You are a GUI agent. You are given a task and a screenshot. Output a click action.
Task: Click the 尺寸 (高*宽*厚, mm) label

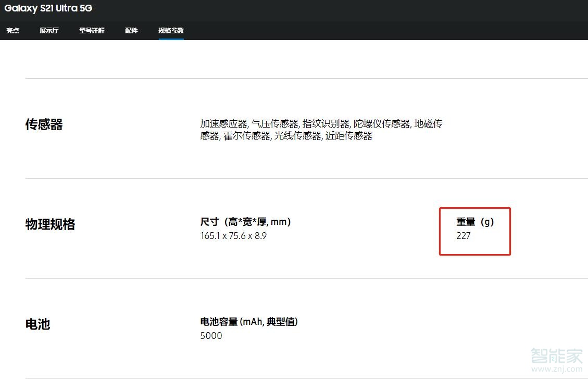point(246,222)
